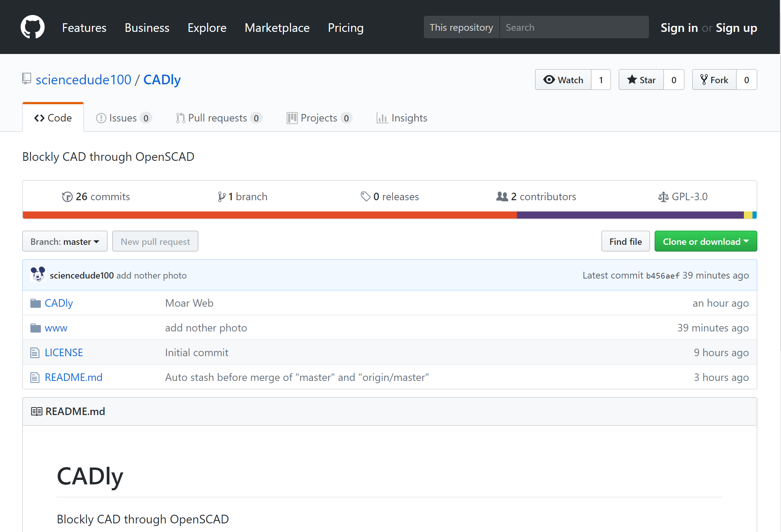This screenshot has width=781, height=532.
Task: Click the purple language bar segment
Action: pyautogui.click(x=630, y=215)
